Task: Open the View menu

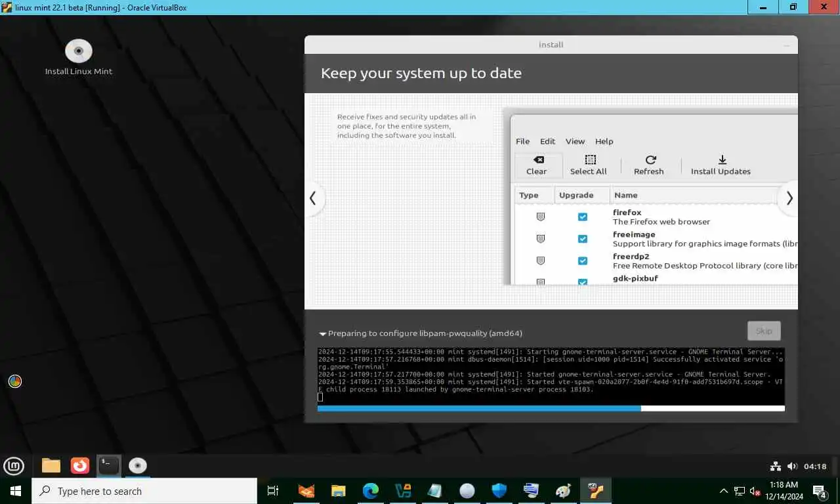Action: pos(575,141)
